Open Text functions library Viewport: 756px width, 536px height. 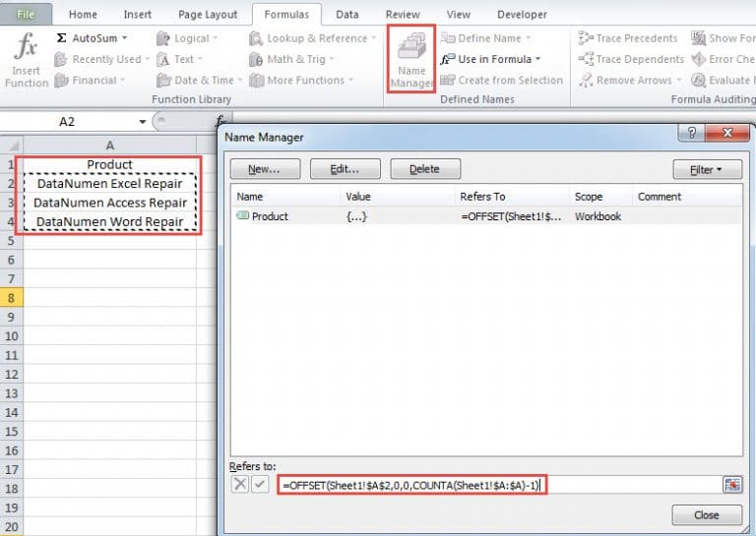tap(179, 59)
